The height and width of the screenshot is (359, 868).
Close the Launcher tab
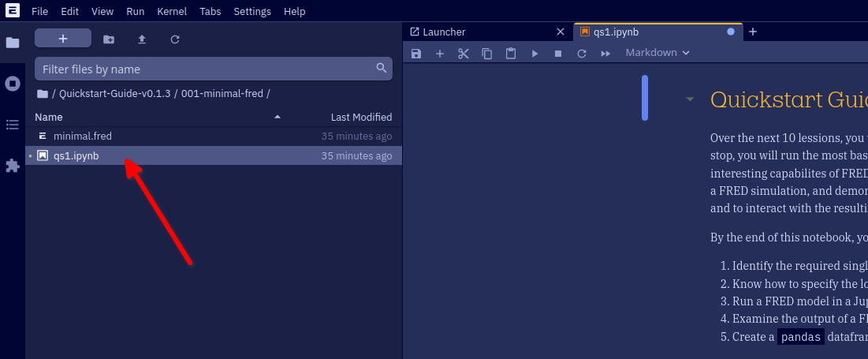tap(561, 32)
